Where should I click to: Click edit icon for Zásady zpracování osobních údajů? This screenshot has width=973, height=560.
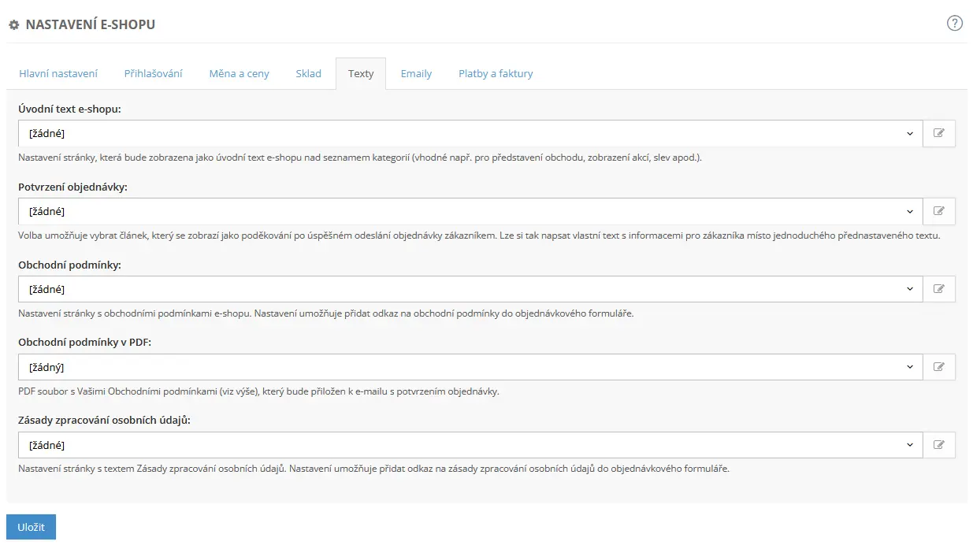[x=939, y=445]
